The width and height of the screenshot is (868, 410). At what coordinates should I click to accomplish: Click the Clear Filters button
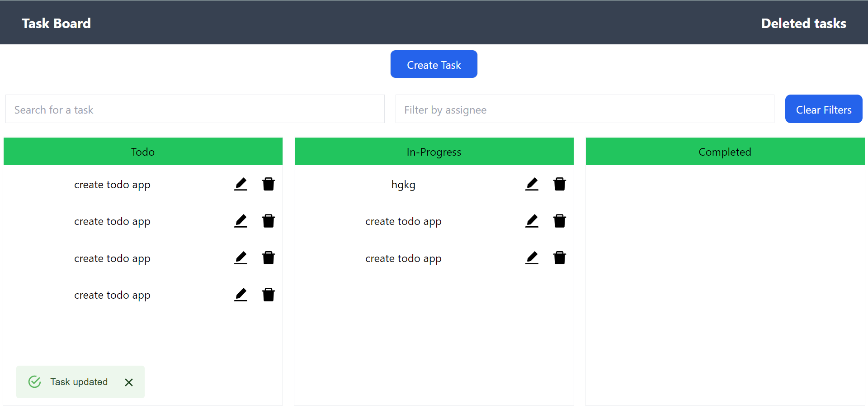[x=823, y=109]
